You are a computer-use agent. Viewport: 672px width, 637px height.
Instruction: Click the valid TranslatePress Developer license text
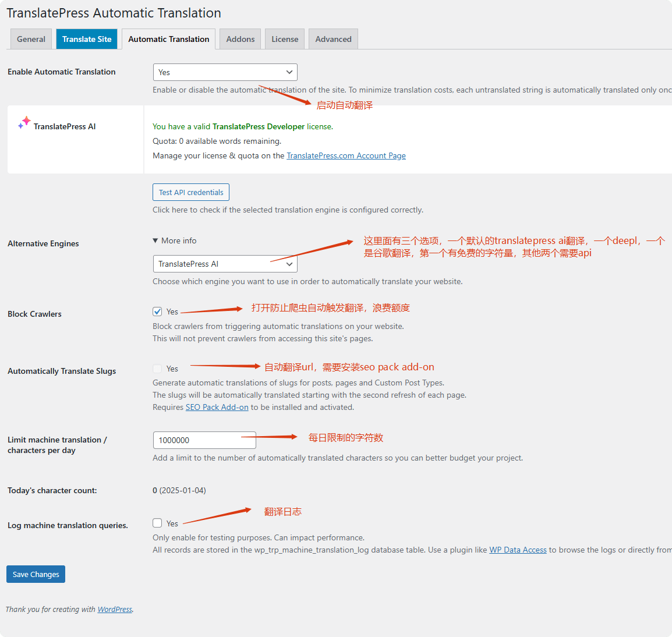243,126
